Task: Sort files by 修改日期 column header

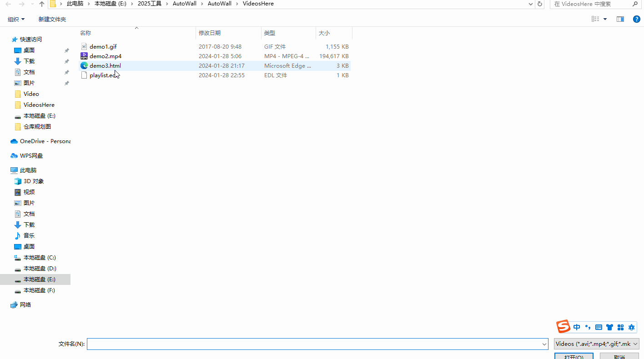Action: pyautogui.click(x=210, y=33)
